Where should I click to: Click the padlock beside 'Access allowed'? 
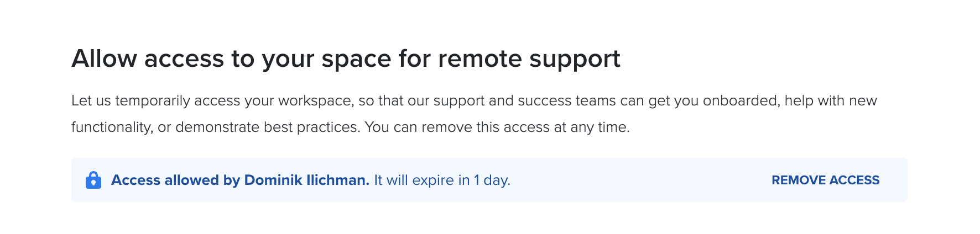[x=93, y=180]
